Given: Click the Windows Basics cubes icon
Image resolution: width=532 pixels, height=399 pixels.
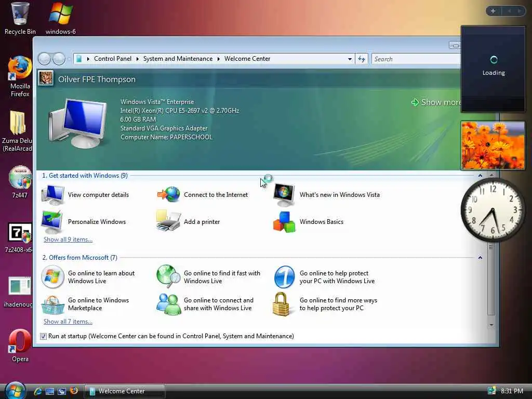Looking at the screenshot, I should 284,222.
